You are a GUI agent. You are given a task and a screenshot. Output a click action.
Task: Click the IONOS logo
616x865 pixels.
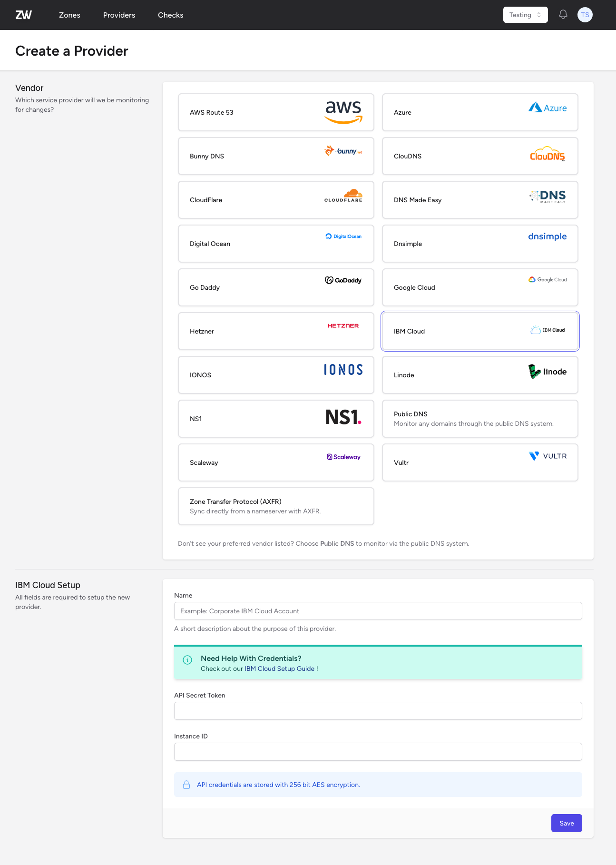(x=343, y=370)
